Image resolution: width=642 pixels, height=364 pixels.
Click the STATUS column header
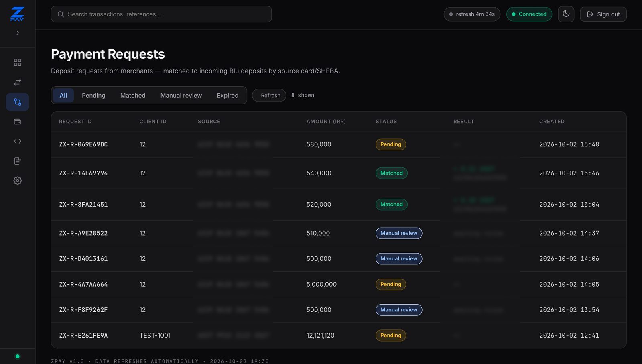(x=386, y=122)
